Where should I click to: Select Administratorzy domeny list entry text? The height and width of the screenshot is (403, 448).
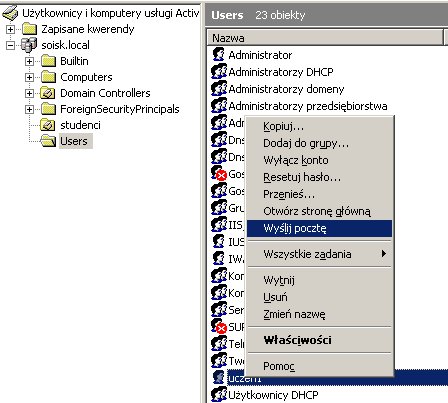tap(286, 89)
